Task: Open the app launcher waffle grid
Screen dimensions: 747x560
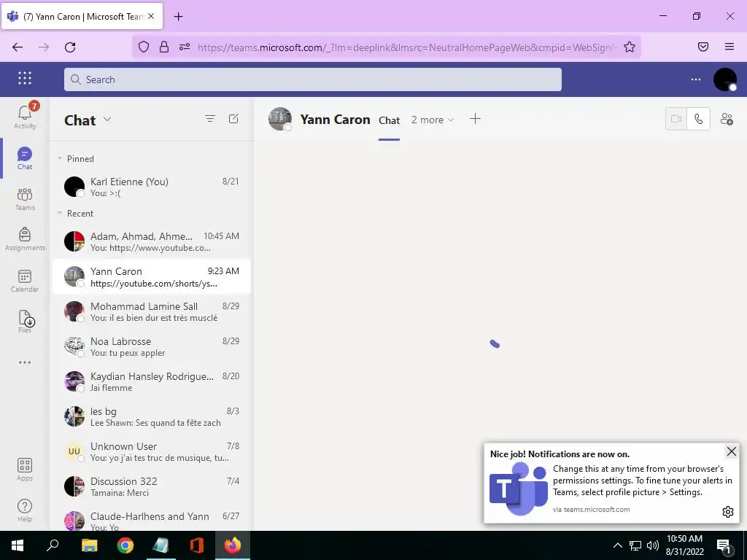Action: 25,78
